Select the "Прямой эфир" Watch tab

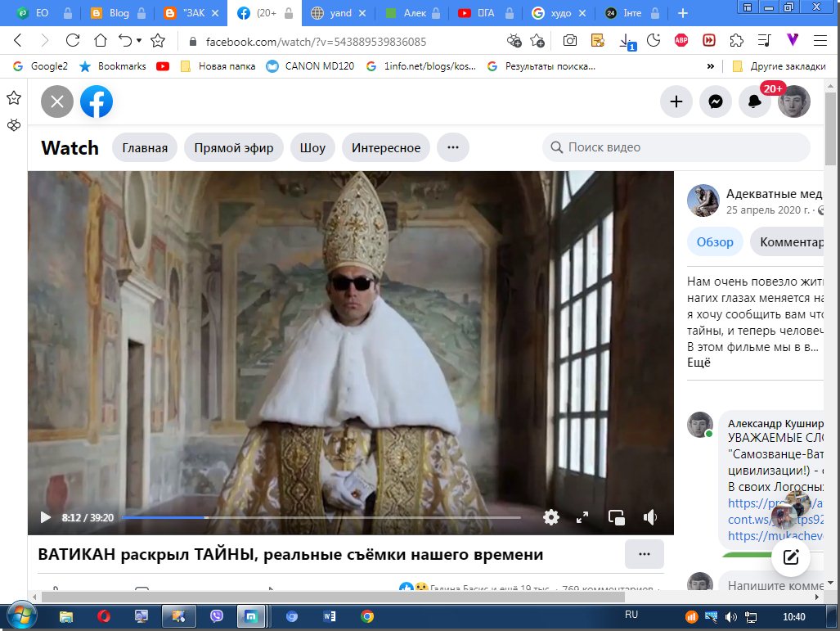tap(234, 147)
